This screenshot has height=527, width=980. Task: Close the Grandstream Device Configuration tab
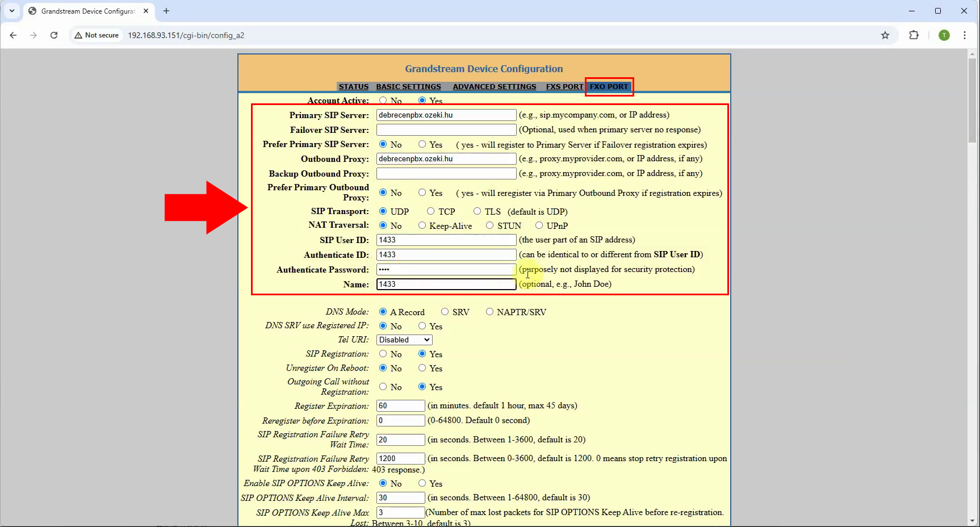click(146, 11)
